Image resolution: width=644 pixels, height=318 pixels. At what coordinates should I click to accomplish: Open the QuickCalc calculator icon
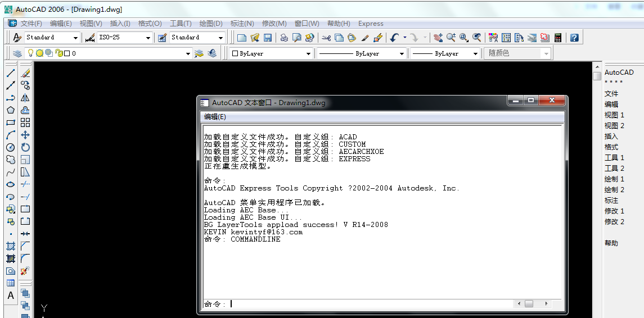[x=558, y=38]
